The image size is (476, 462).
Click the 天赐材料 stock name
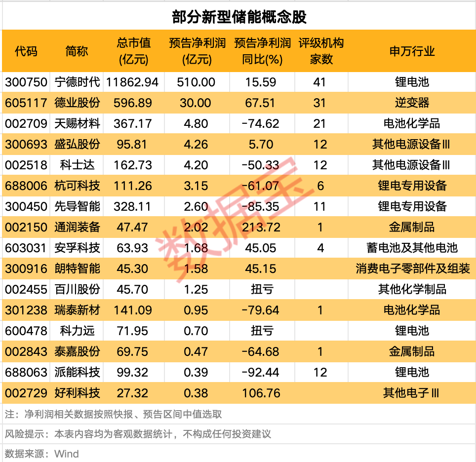click(77, 123)
